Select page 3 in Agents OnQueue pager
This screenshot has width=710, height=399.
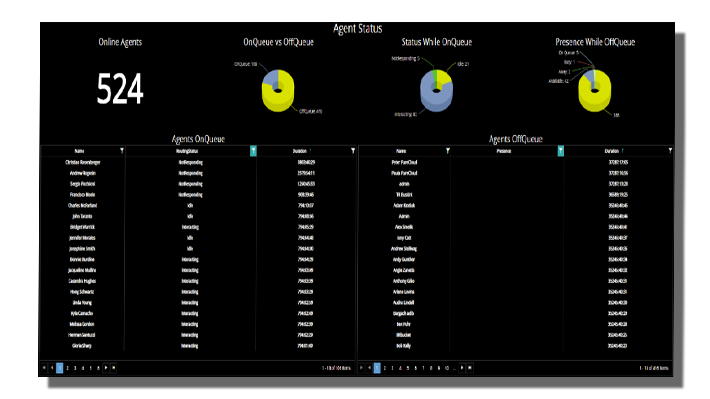tap(75, 368)
